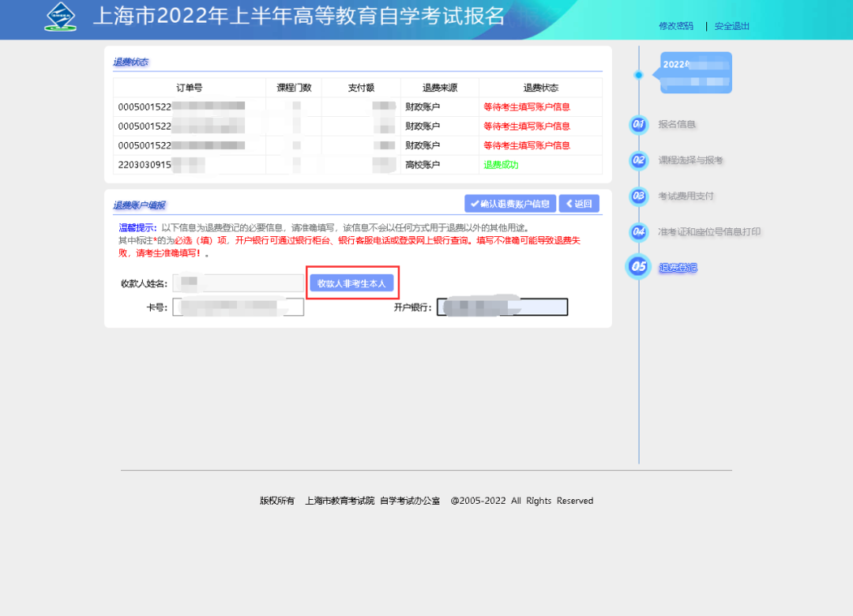Select step 03 考试费用支付 circle
853x616 pixels.
coord(638,196)
